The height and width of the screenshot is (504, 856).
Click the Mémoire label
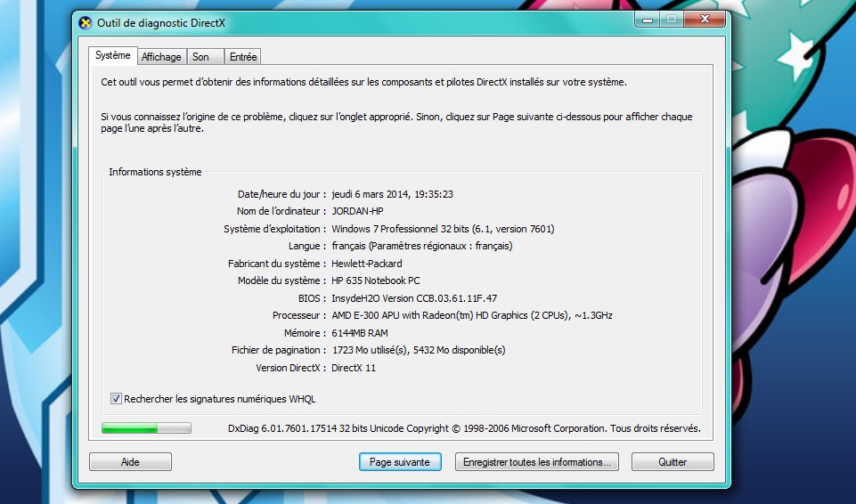(306, 333)
